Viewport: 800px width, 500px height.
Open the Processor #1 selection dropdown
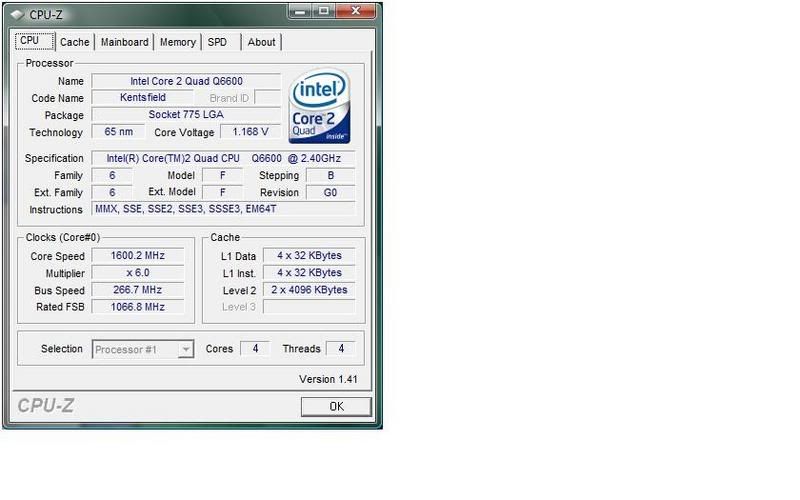(x=143, y=349)
